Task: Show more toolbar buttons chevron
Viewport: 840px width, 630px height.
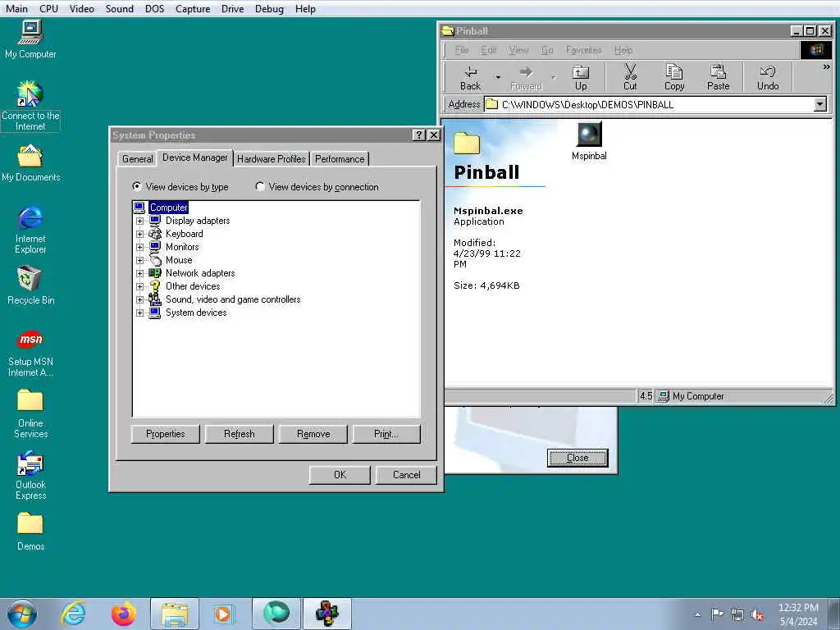Action: pyautogui.click(x=826, y=67)
